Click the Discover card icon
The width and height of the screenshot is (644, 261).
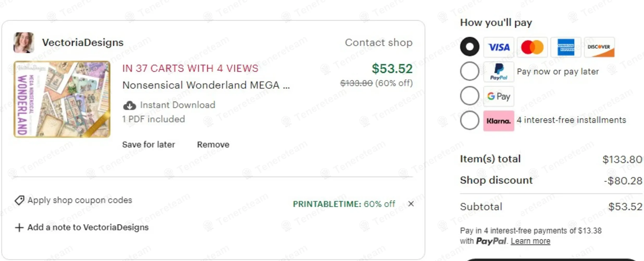pos(599,47)
